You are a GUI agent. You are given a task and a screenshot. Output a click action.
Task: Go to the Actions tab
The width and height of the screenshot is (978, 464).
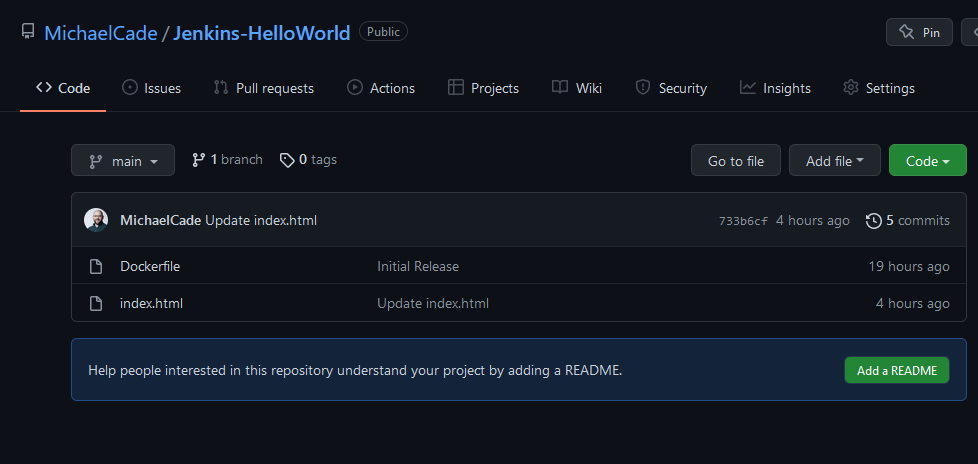(x=381, y=88)
